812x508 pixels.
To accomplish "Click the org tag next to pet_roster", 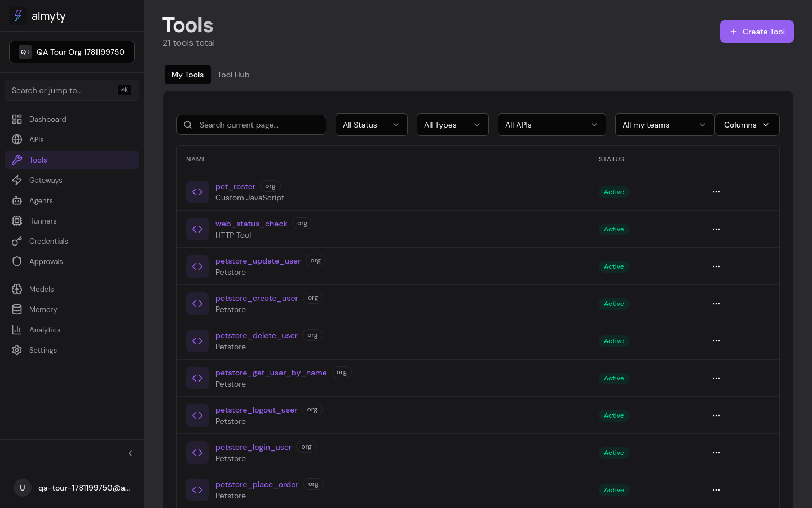I will tap(270, 186).
